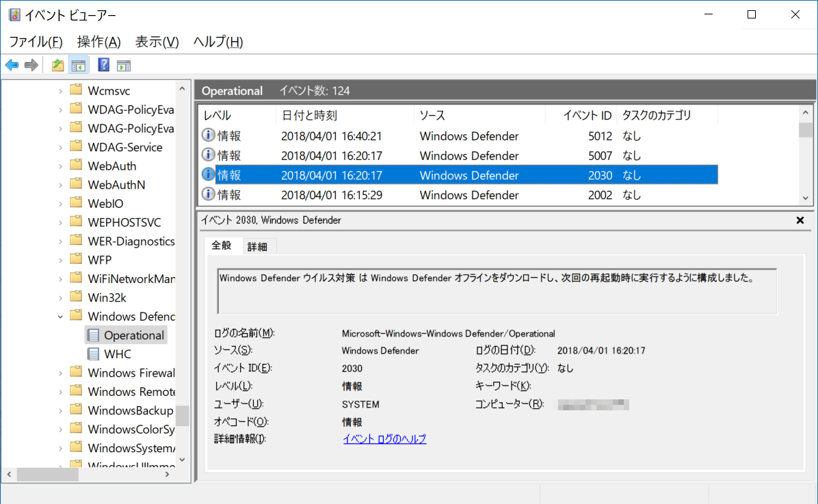Click the WebAuth folder icon
818x504 pixels.
[76, 165]
